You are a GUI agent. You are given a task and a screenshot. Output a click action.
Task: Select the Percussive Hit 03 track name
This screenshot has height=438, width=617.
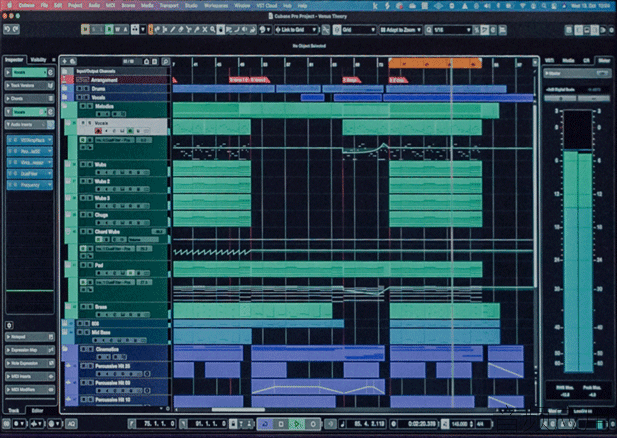click(x=113, y=382)
